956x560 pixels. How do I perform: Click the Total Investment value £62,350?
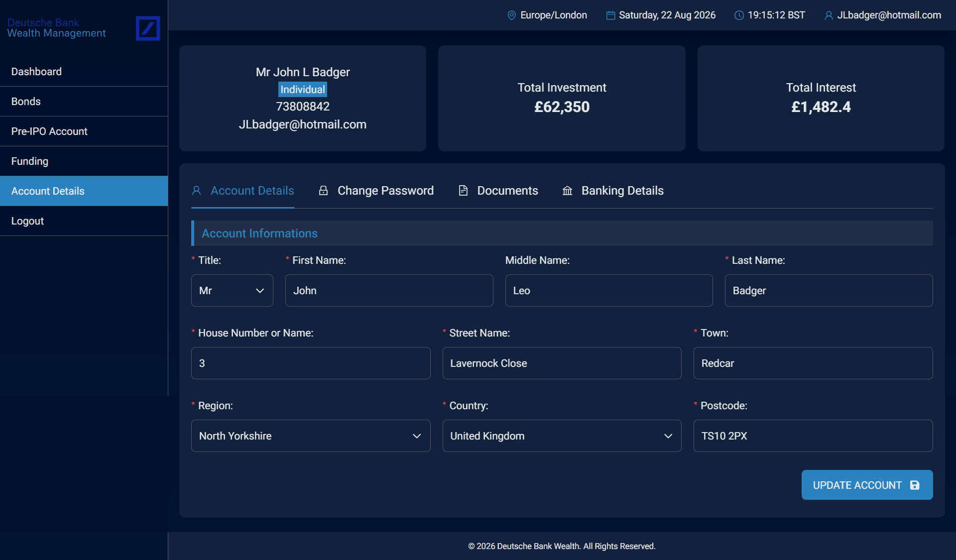point(562,107)
